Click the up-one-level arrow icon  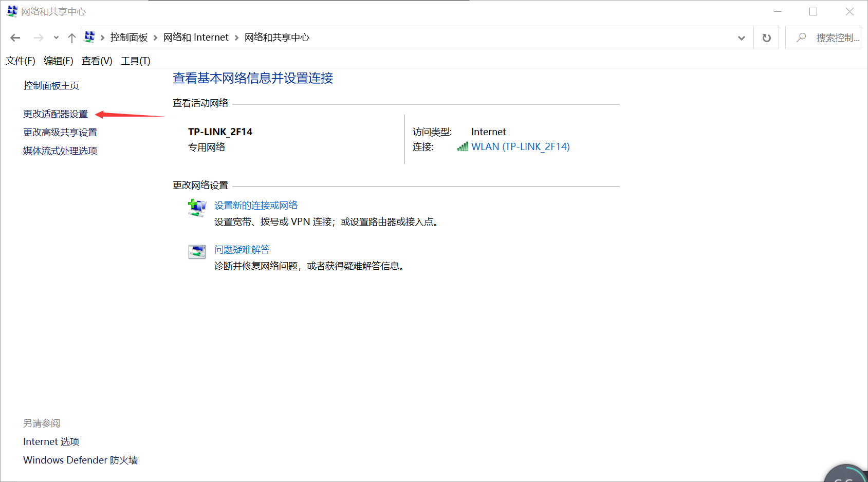[x=71, y=38]
